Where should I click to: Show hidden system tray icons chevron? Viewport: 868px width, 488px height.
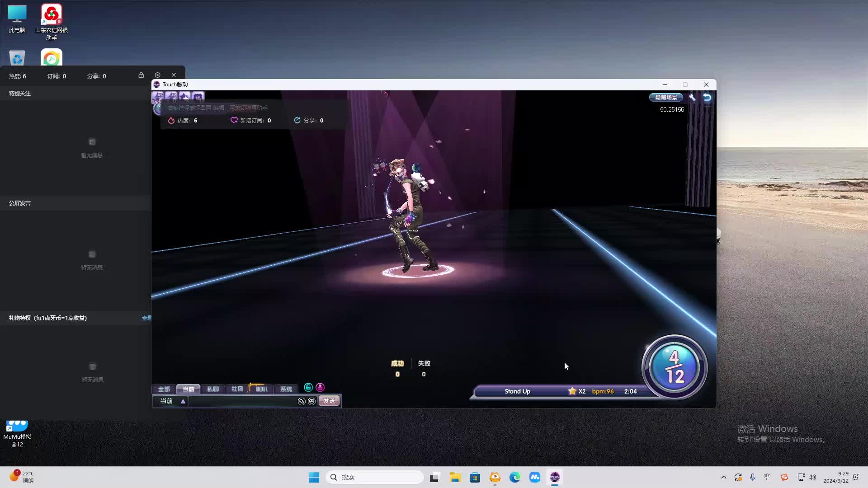(723, 477)
